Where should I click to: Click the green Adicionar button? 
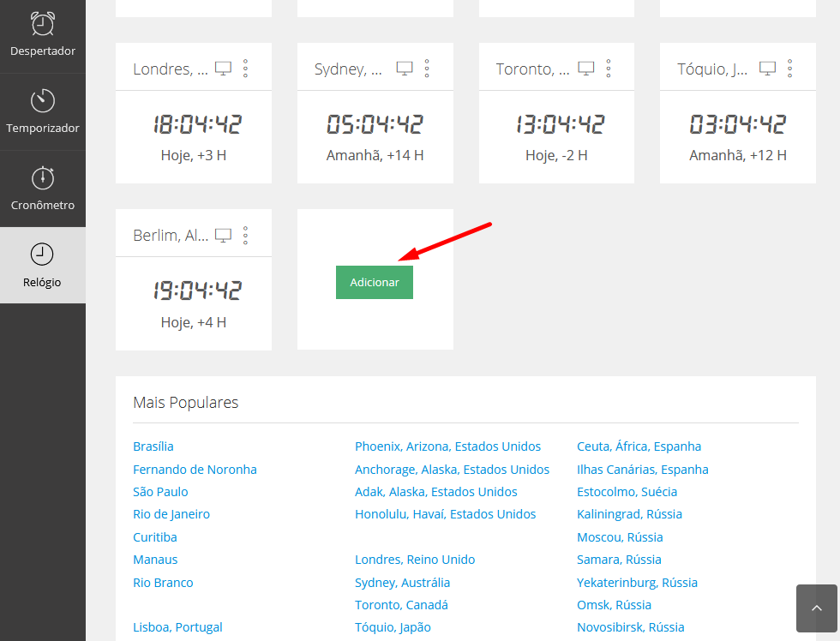click(375, 282)
